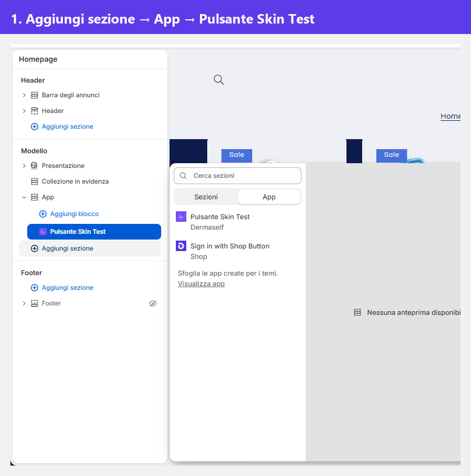Click the Shop app icon in the list
The image size is (471, 476).
[x=181, y=246]
